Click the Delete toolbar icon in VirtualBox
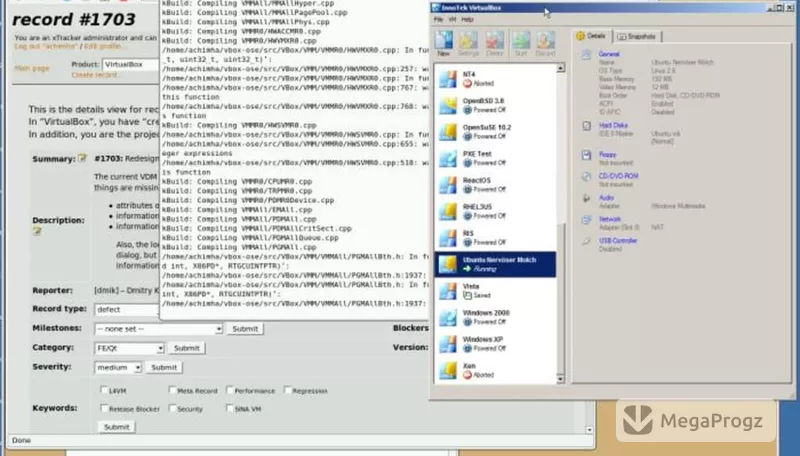Screen dimensions: 800x456 click(494, 41)
